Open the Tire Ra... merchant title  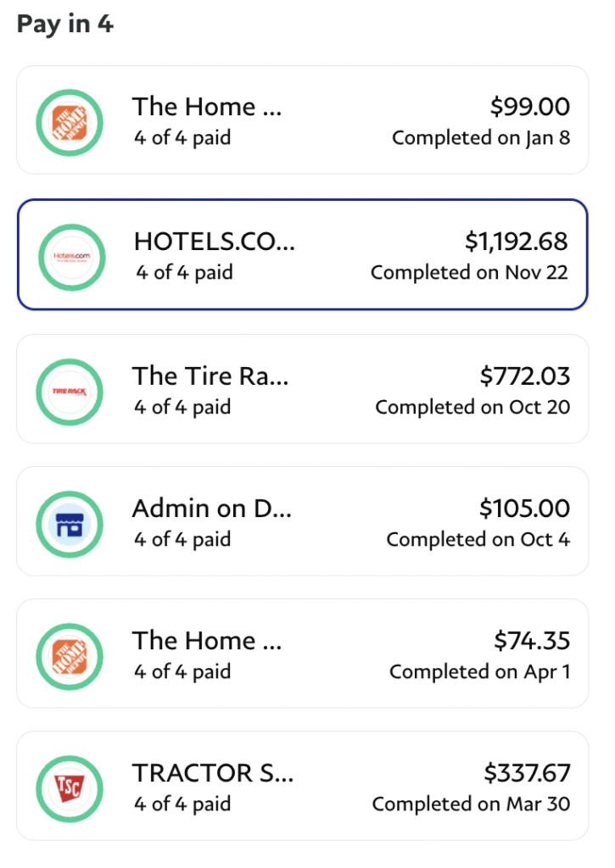210,376
